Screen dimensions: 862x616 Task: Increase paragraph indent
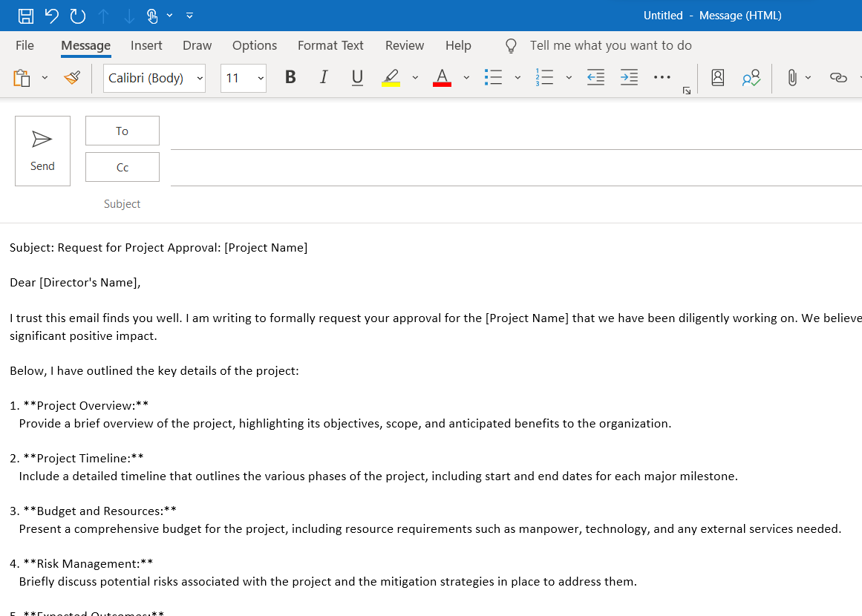(x=629, y=77)
